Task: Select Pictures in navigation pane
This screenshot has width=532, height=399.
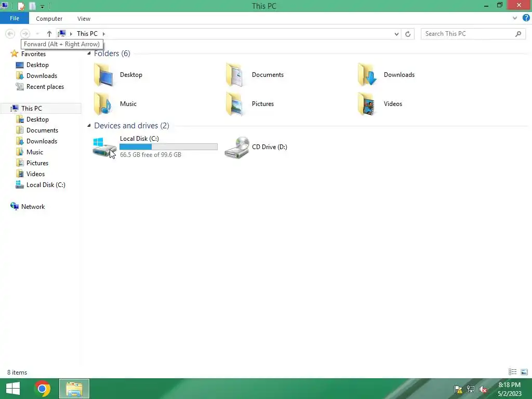Action: pyautogui.click(x=37, y=163)
